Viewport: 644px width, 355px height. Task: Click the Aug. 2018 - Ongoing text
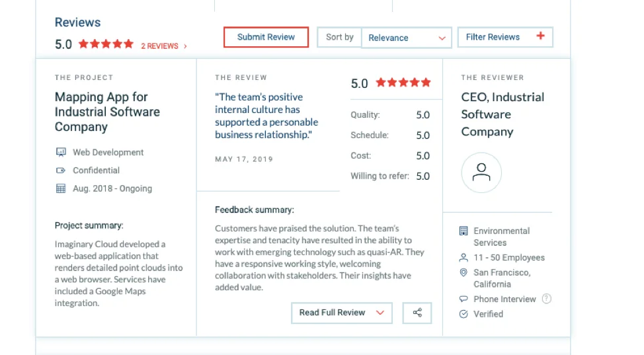point(112,188)
